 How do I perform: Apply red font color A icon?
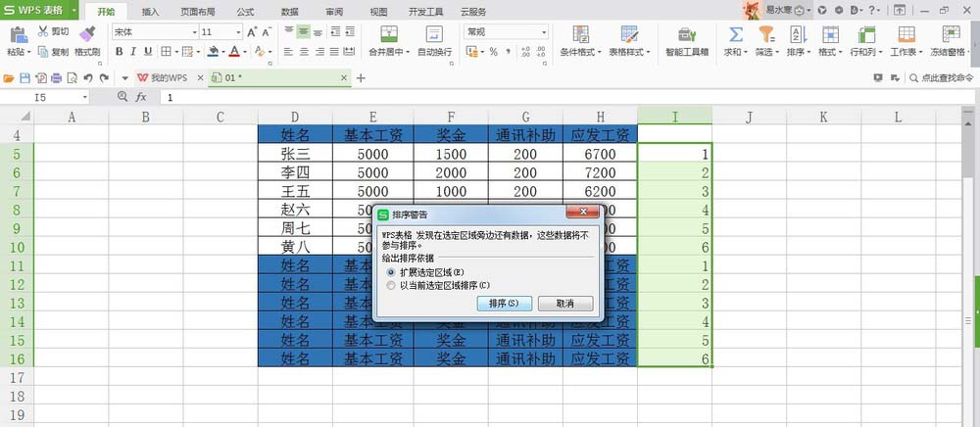point(234,52)
